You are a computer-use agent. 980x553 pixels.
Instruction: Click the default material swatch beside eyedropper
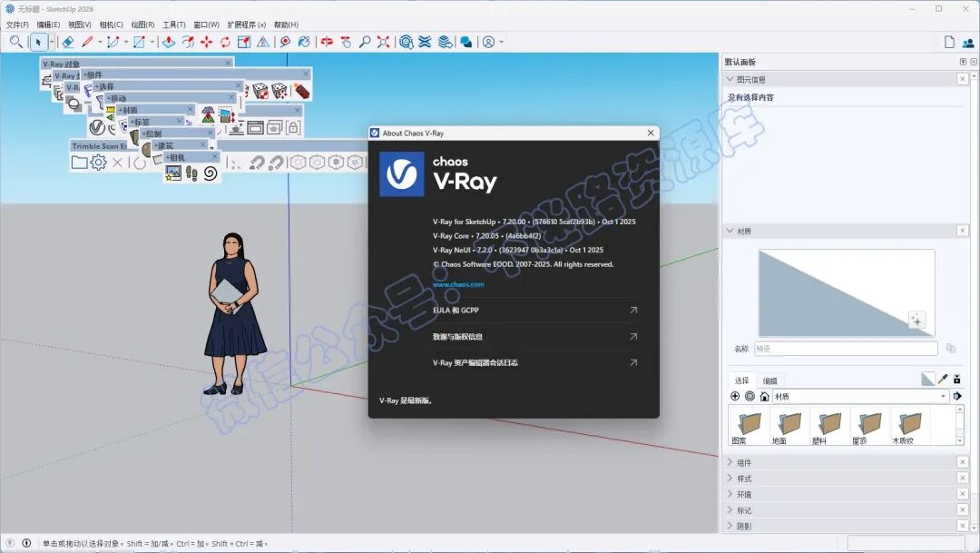927,379
